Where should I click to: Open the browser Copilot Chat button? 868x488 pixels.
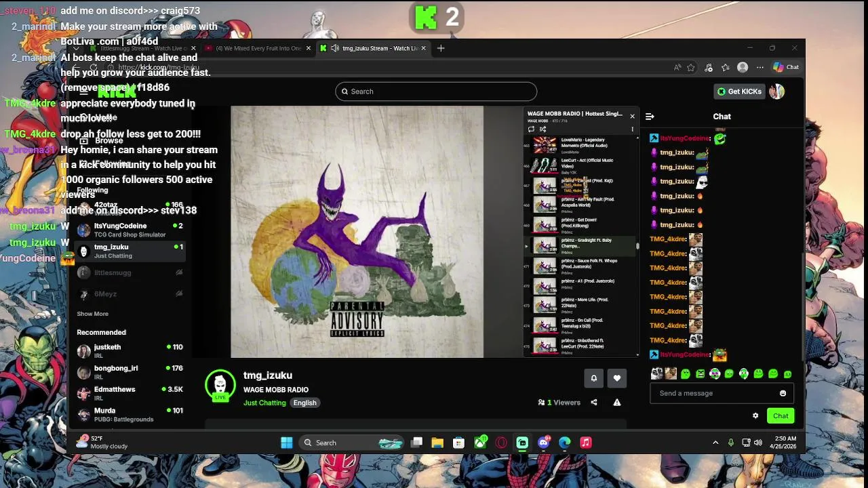click(x=786, y=67)
